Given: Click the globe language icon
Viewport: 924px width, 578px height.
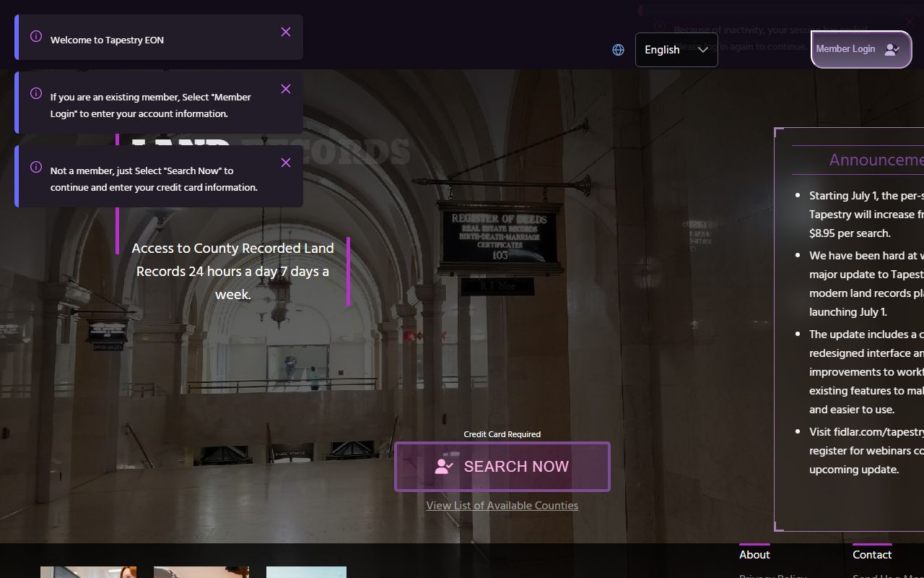Looking at the screenshot, I should 618,50.
